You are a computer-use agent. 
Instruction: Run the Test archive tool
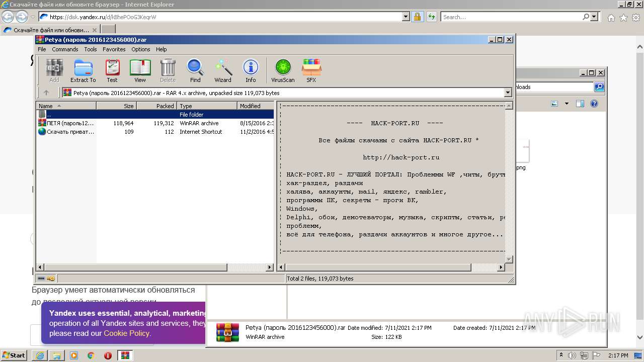(x=112, y=70)
